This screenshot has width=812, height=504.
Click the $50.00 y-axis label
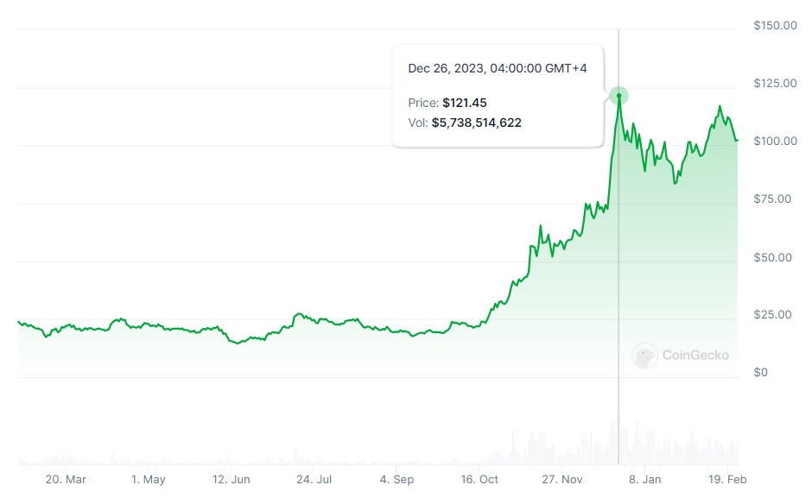(x=772, y=257)
